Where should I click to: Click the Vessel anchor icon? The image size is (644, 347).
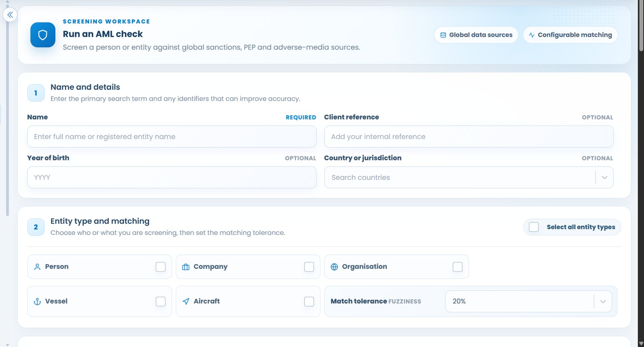(x=37, y=301)
